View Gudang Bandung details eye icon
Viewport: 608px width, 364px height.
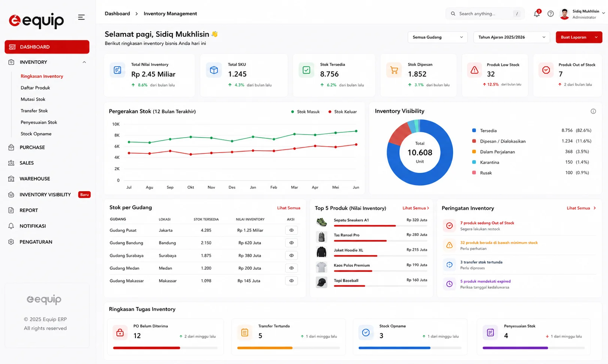tap(292, 243)
